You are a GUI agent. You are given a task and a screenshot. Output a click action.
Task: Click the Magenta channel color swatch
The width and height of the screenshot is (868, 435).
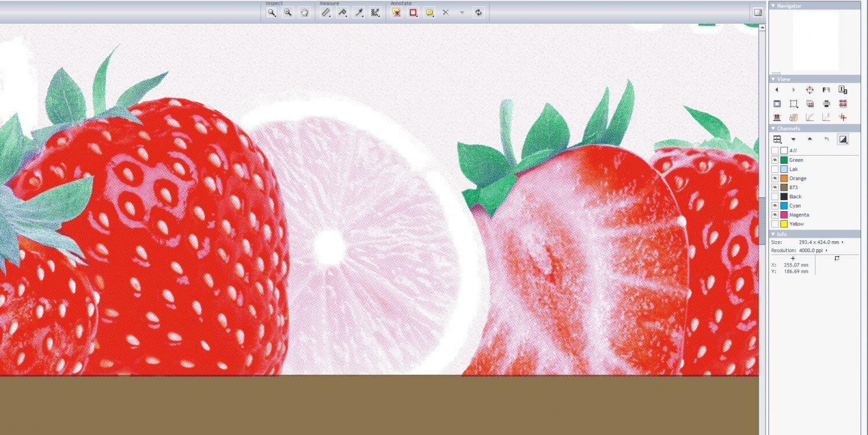coord(784,215)
